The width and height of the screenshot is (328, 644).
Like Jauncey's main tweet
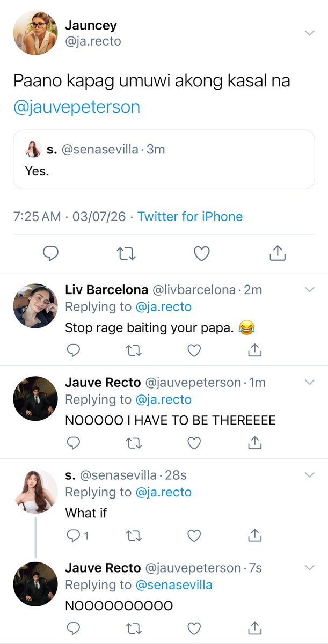point(201,253)
